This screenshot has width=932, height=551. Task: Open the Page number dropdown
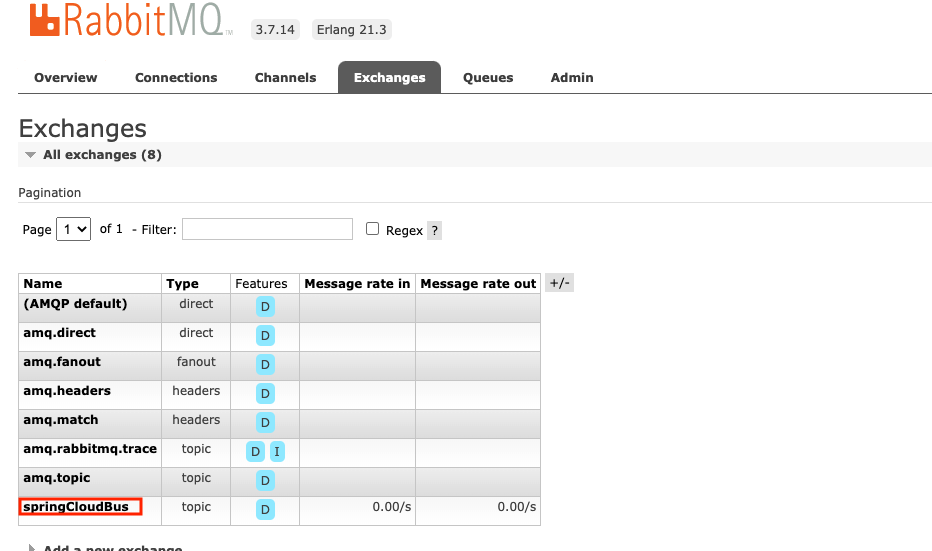(73, 229)
